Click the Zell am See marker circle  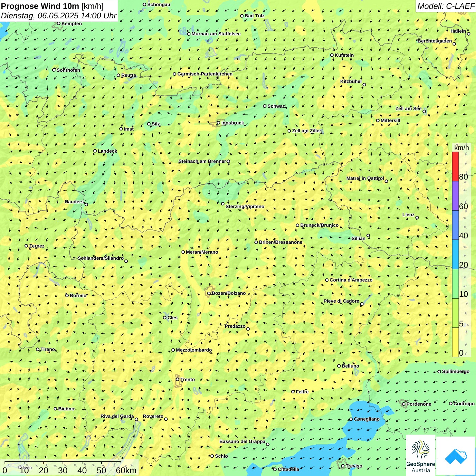point(424,111)
